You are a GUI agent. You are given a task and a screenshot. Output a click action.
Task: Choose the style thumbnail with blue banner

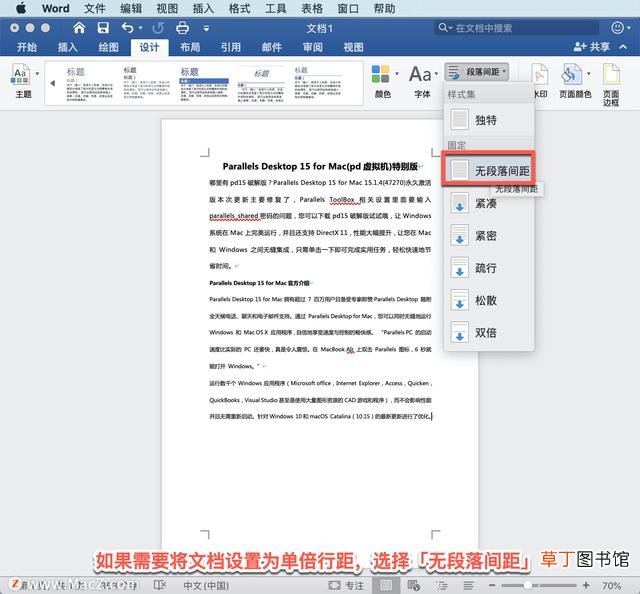pyautogui.click(x=204, y=84)
